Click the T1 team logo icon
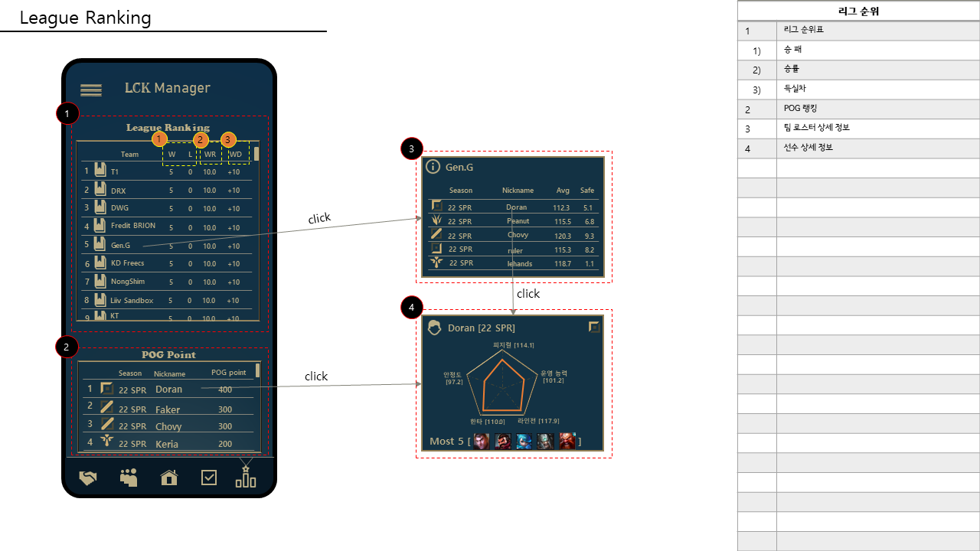980x551 pixels. click(x=100, y=171)
